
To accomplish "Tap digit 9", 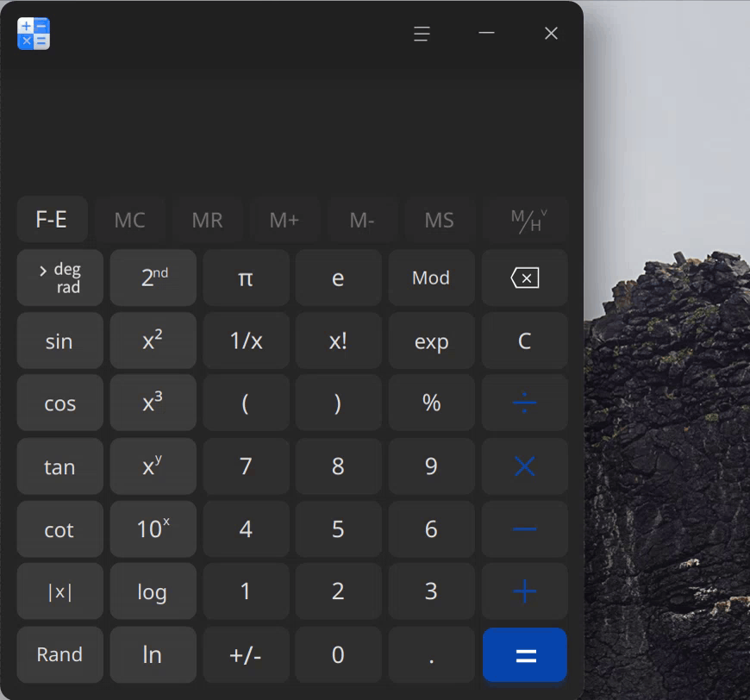I will click(x=431, y=466).
